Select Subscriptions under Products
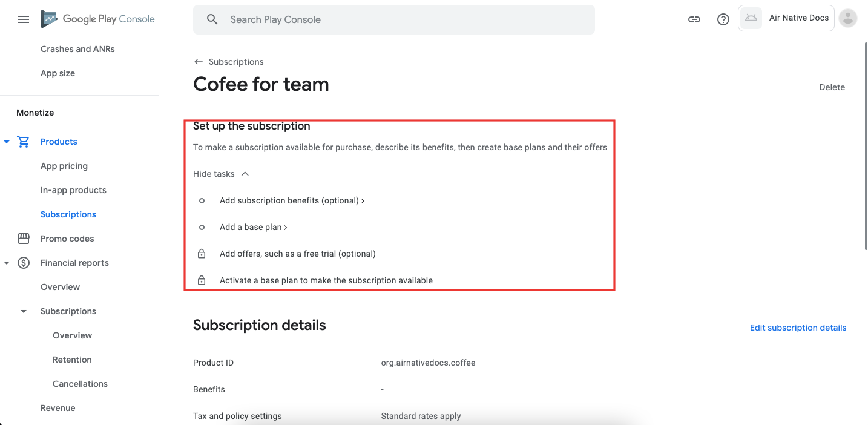 (68, 214)
